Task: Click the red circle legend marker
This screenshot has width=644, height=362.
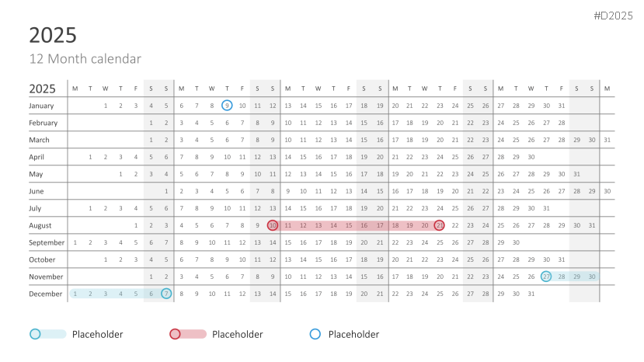Action: coord(175,334)
